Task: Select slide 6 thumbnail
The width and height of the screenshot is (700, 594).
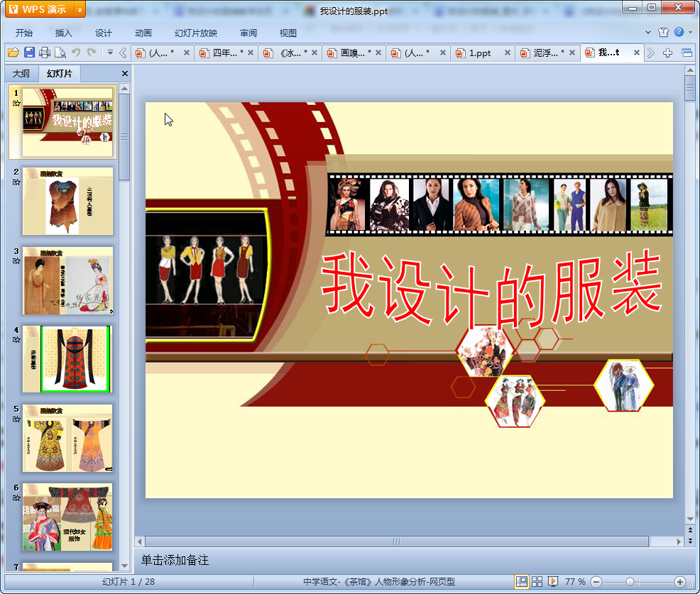Action: pos(67,517)
